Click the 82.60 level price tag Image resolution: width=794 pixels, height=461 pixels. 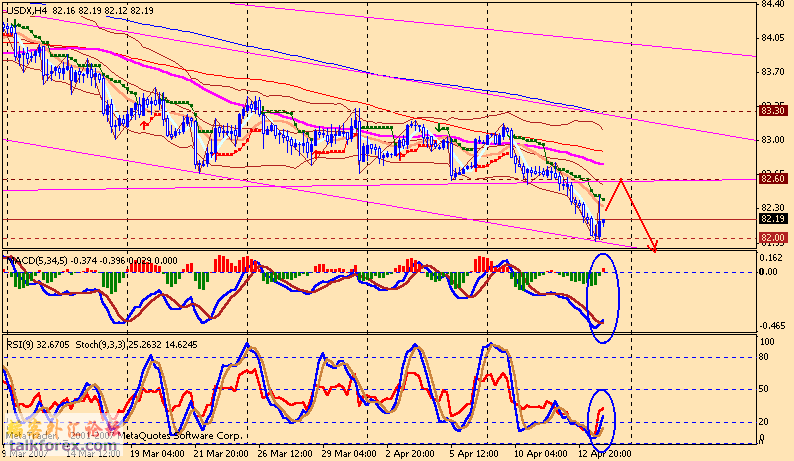pyautogui.click(x=771, y=179)
